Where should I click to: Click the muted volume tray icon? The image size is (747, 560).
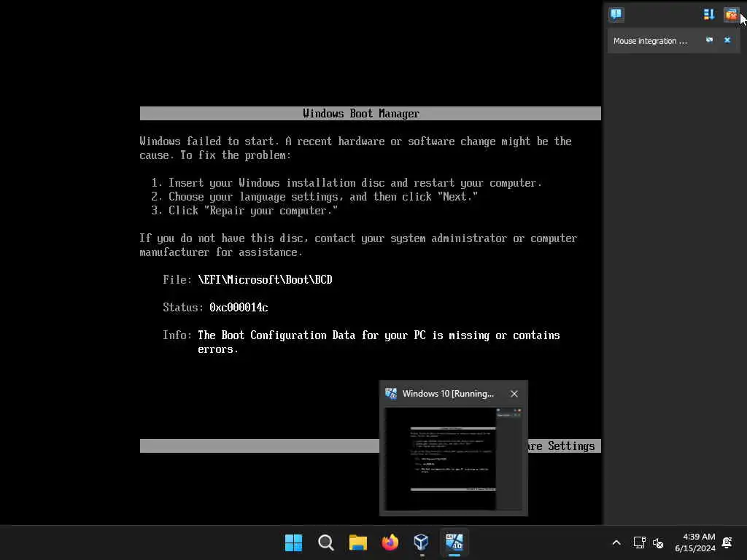point(658,542)
